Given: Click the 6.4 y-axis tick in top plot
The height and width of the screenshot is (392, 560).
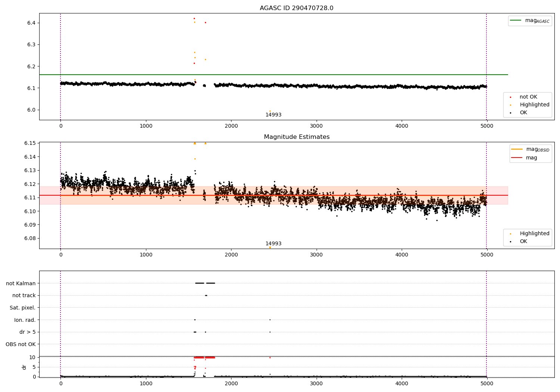Looking at the screenshot, I should 31,23.
